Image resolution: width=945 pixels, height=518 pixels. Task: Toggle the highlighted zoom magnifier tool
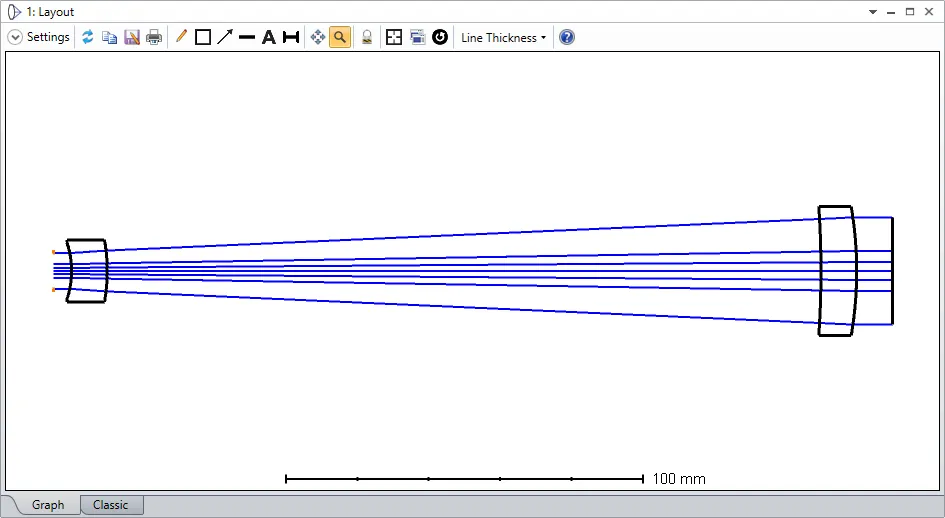(340, 37)
